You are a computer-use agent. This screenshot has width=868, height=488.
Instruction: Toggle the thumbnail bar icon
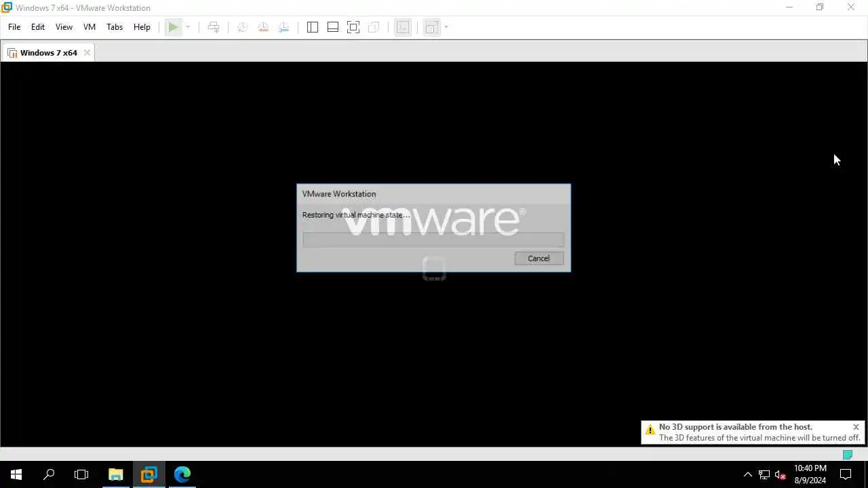333,27
